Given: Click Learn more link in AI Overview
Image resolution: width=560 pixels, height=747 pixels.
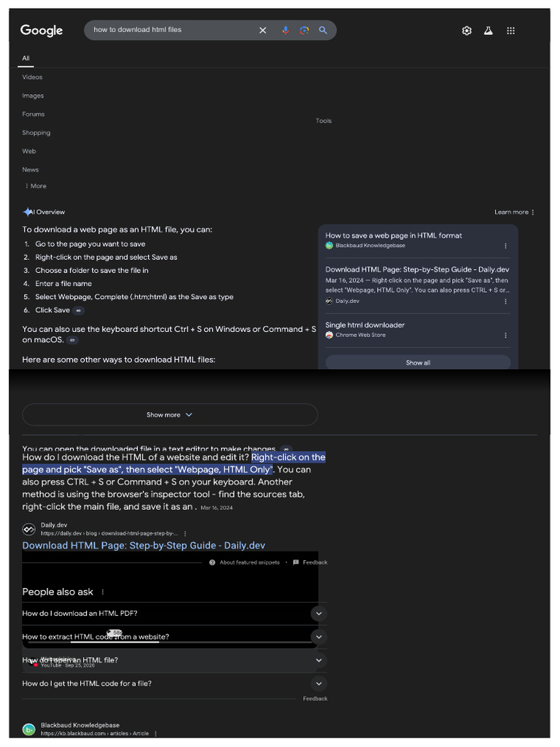Looking at the screenshot, I should click(x=511, y=212).
